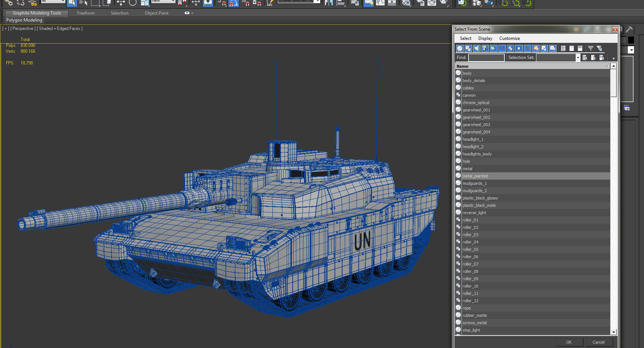Open the Material Editor icon
This screenshot has height=348, width=644.
click(406, 3)
